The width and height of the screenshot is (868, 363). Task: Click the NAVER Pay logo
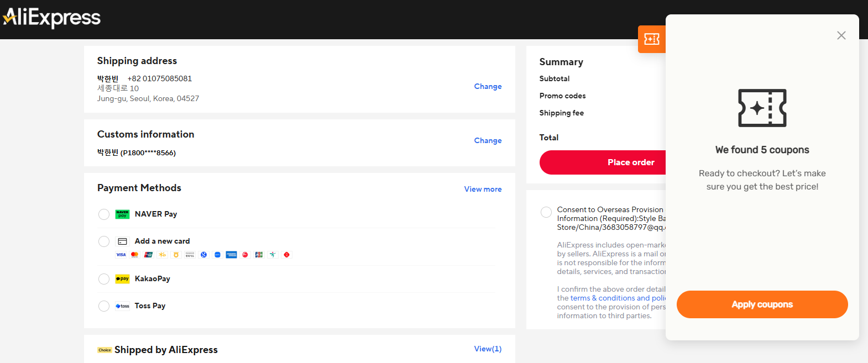pos(122,214)
